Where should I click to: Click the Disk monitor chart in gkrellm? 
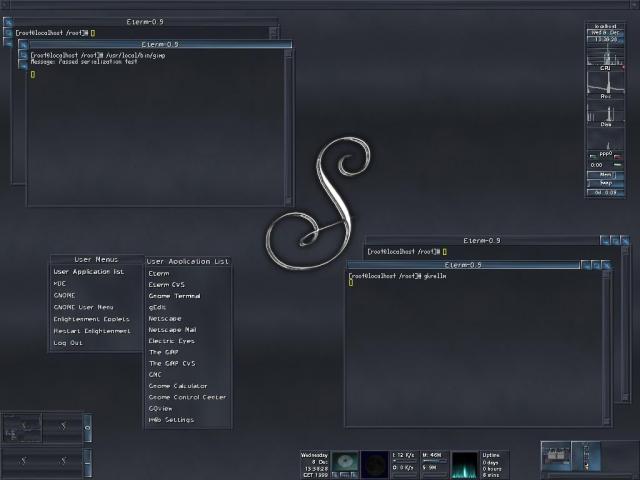click(605, 111)
